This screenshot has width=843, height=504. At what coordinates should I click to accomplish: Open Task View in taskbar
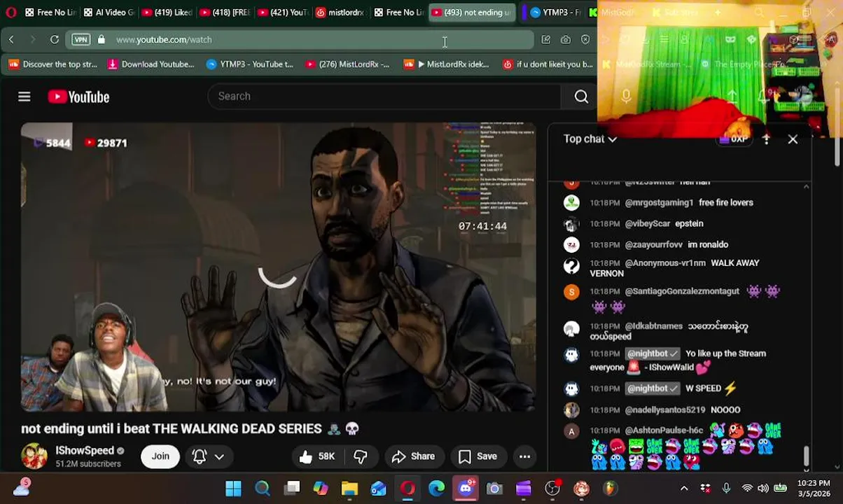tap(292, 489)
